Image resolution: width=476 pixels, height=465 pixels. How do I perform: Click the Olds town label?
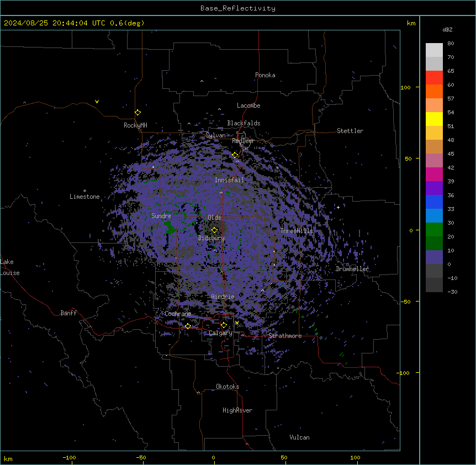click(214, 218)
